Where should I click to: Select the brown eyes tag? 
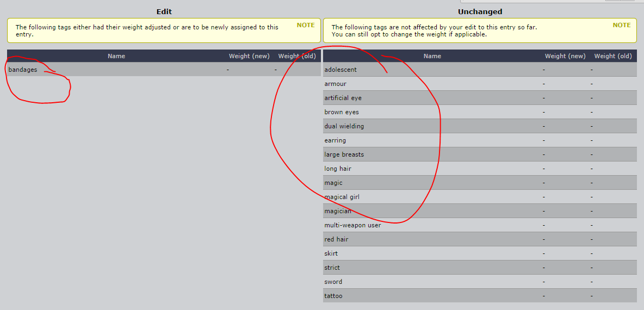[x=342, y=112]
